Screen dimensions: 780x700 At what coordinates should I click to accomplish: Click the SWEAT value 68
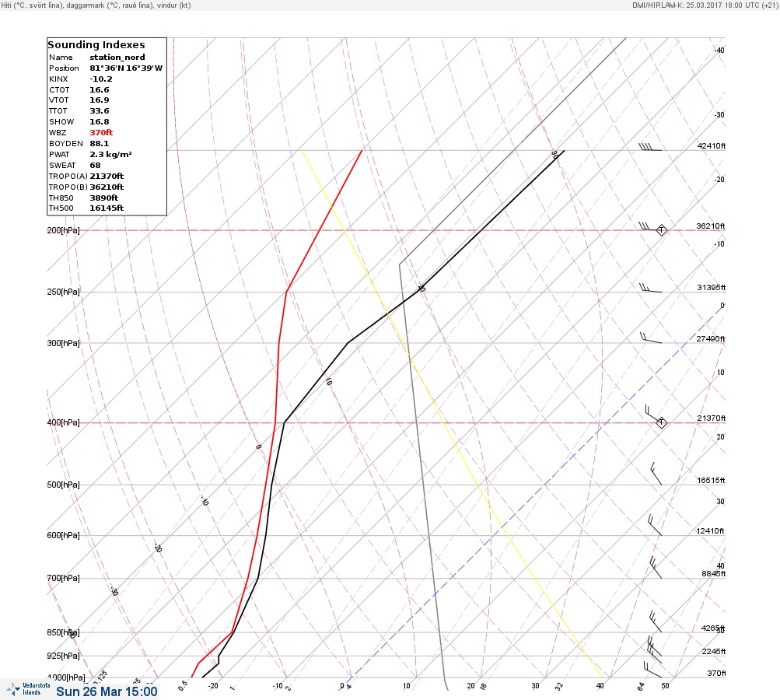pos(95,166)
